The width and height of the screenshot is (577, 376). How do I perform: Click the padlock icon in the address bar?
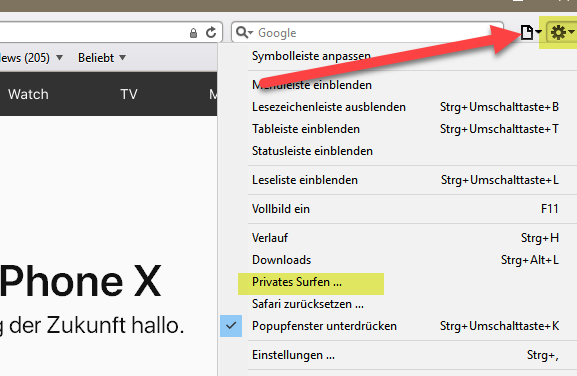coord(193,33)
